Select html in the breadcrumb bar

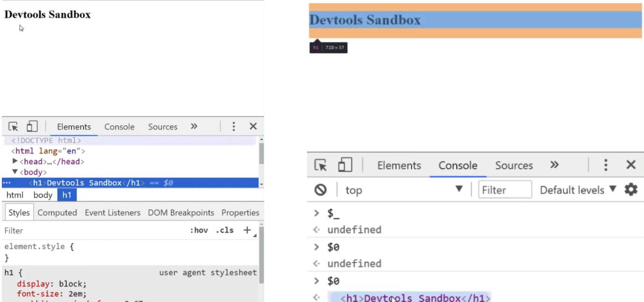tap(14, 195)
